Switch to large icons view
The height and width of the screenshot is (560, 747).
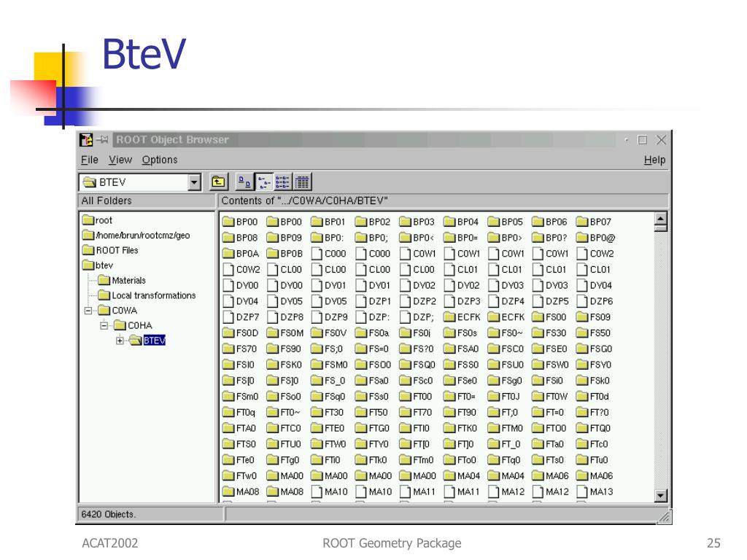(245, 182)
